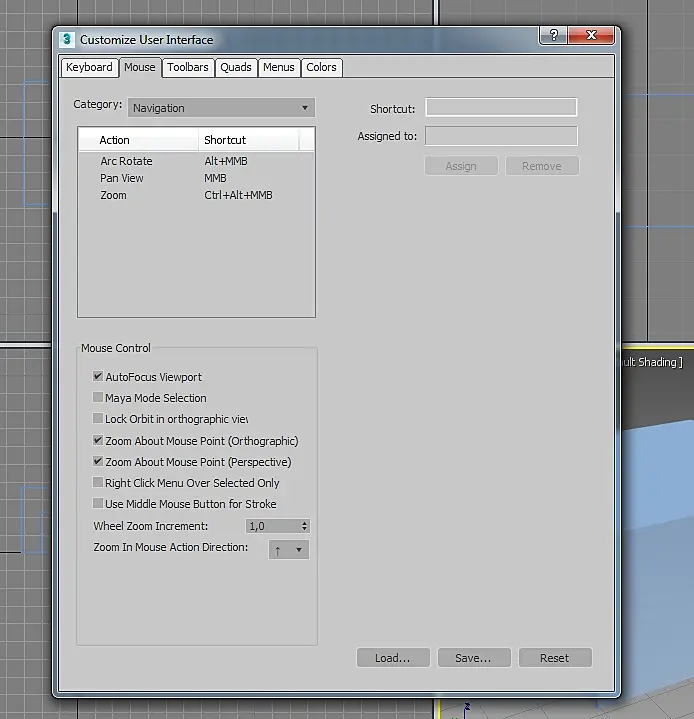This screenshot has width=694, height=719.
Task: Click the MMB shortcut for Pan View
Action: 215,178
